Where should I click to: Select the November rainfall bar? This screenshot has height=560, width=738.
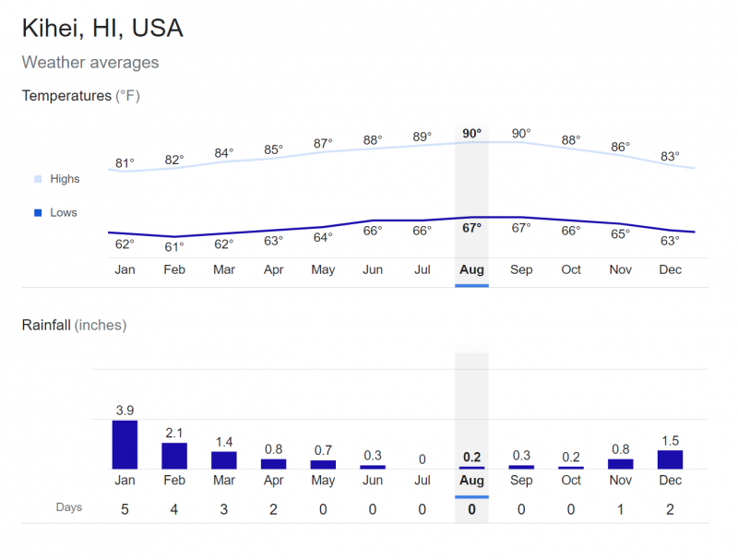pos(620,464)
